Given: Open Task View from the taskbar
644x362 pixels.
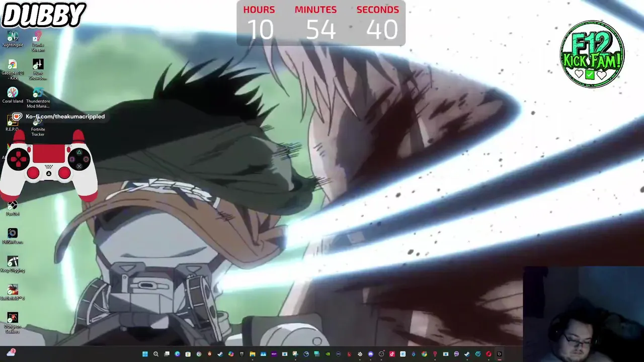Looking at the screenshot, I should coord(167,354).
